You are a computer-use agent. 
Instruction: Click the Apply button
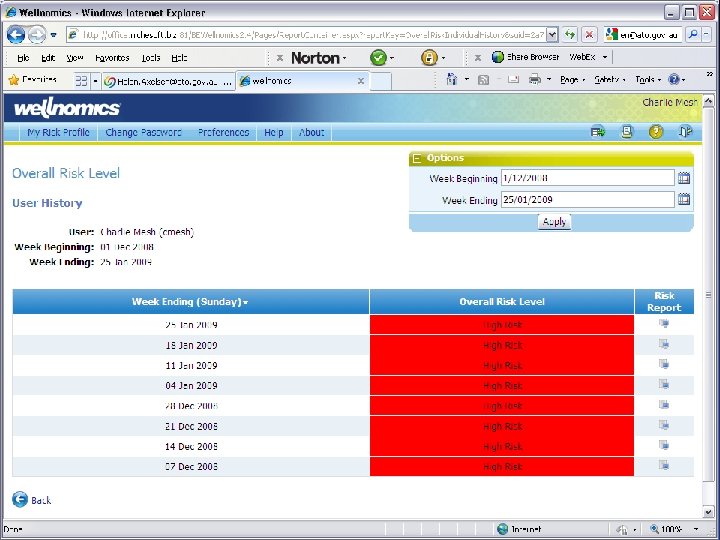(x=554, y=222)
